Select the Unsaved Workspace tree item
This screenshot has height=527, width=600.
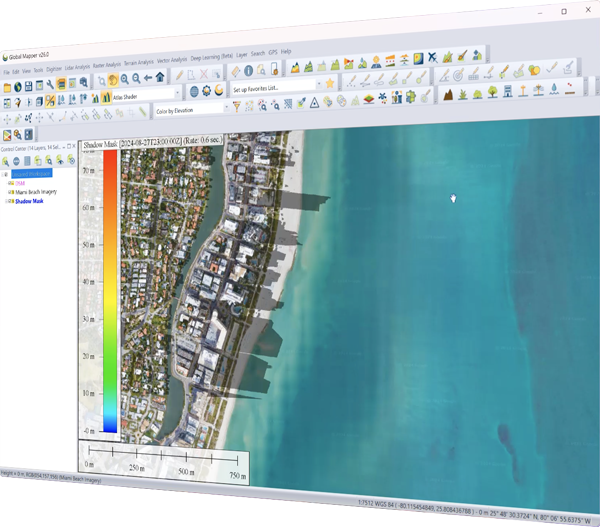[31, 174]
